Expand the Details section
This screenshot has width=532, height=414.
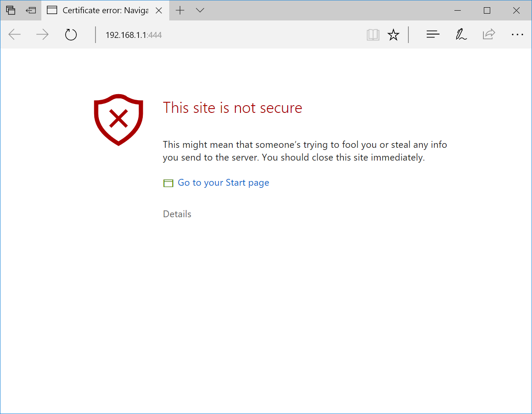pos(177,214)
